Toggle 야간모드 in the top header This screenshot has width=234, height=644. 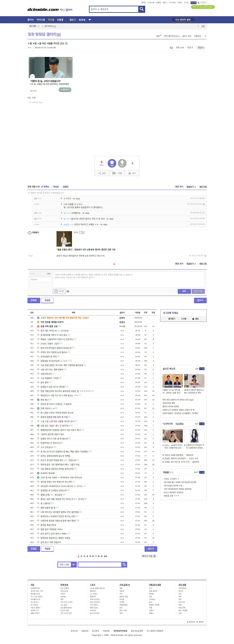pyautogui.click(x=202, y=3)
